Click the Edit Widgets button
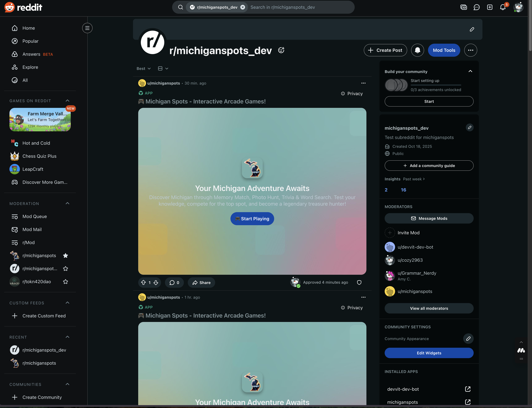Screen dimensions: 532x408 click(x=429, y=353)
